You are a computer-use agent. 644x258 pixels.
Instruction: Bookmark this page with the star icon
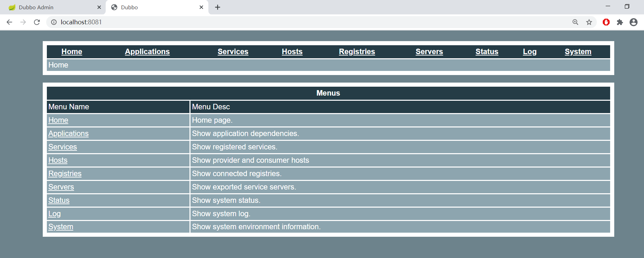point(589,22)
